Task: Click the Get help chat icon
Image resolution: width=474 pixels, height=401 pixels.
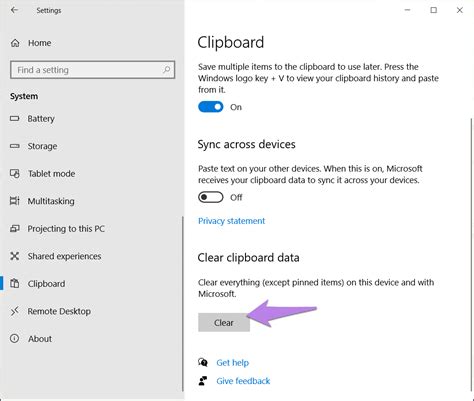Action: (203, 362)
